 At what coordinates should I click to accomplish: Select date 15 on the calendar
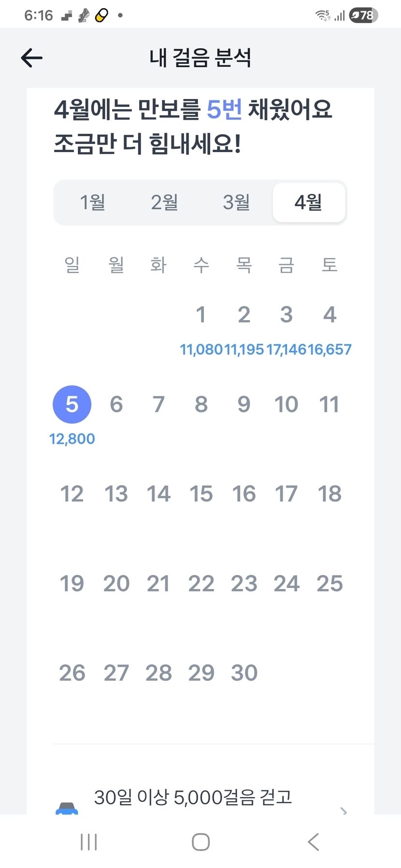pyautogui.click(x=201, y=494)
